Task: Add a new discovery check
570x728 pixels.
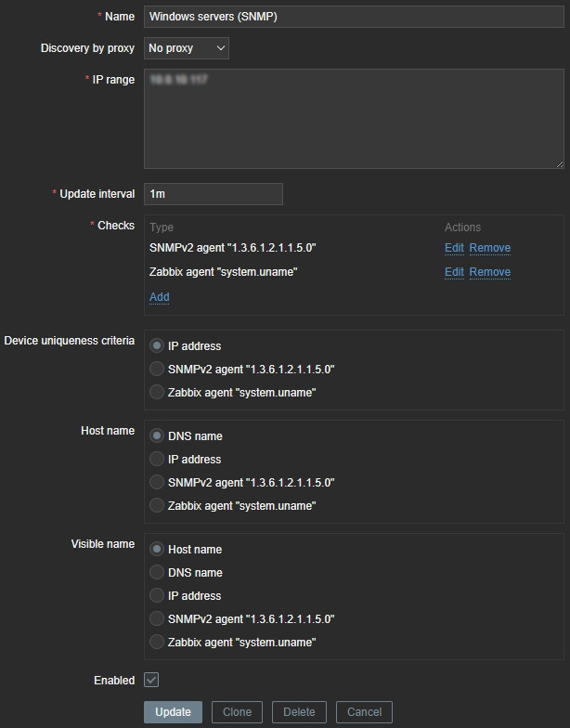Action: (x=159, y=297)
